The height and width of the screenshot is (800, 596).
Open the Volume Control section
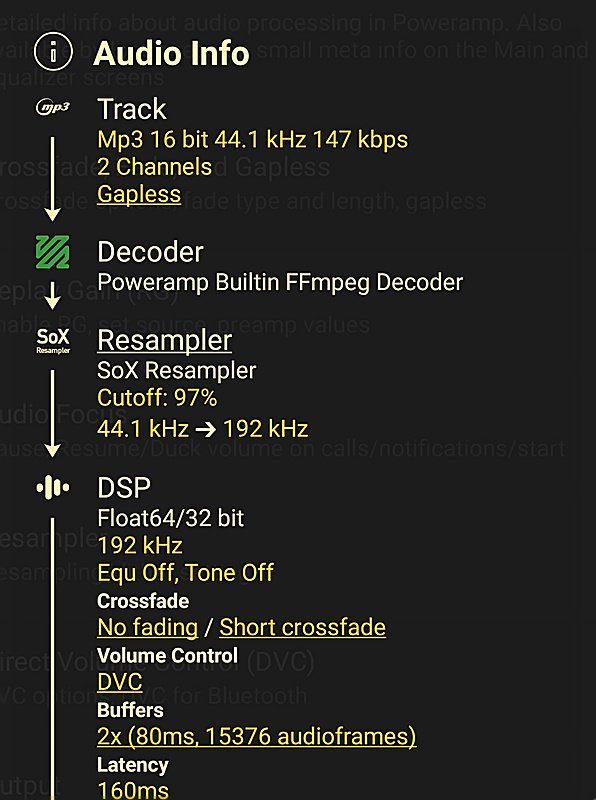click(x=166, y=656)
